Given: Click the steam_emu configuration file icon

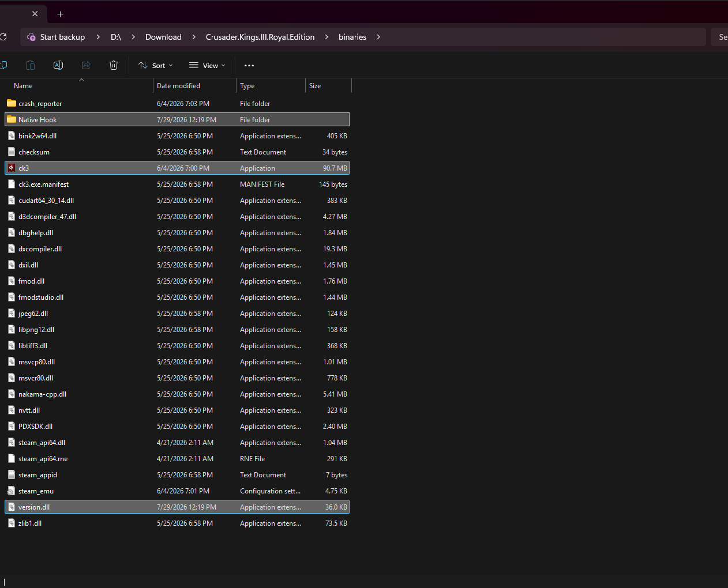Looking at the screenshot, I should pyautogui.click(x=12, y=491).
